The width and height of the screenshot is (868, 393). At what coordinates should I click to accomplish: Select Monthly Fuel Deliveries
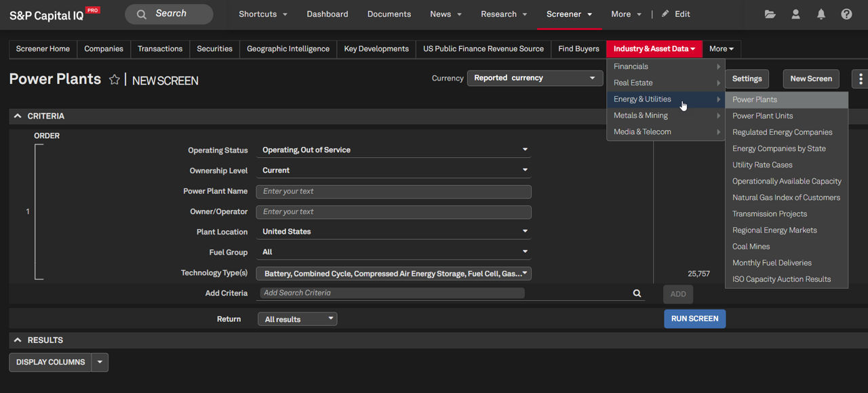point(787,262)
